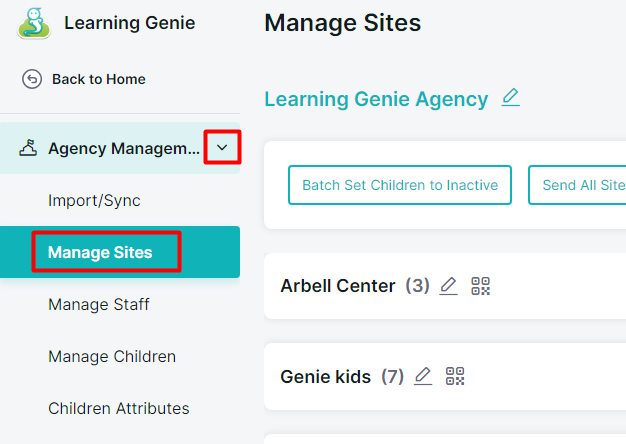Viewport: 626px width, 444px height.
Task: Click the Agency Management flag icon
Action: click(x=28, y=148)
